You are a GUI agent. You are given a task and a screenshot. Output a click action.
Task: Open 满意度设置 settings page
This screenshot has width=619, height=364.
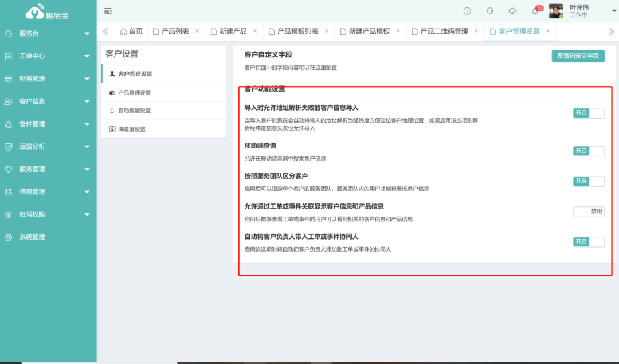tap(131, 130)
